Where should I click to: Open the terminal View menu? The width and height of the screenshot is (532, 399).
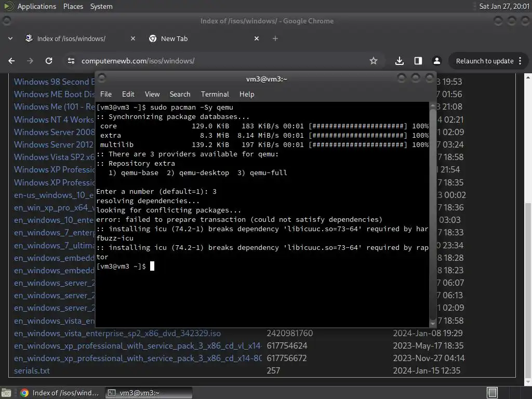[152, 95]
